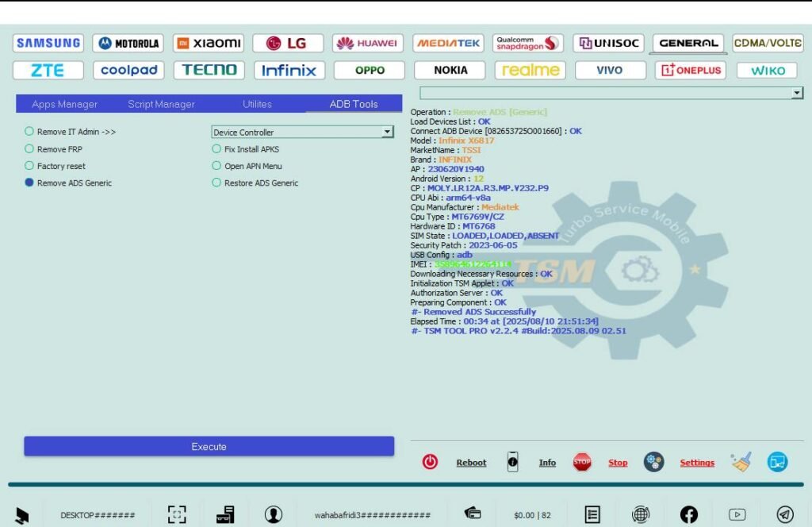This screenshot has height=527, width=812.
Task: Open the Utilites tab
Action: (x=257, y=104)
